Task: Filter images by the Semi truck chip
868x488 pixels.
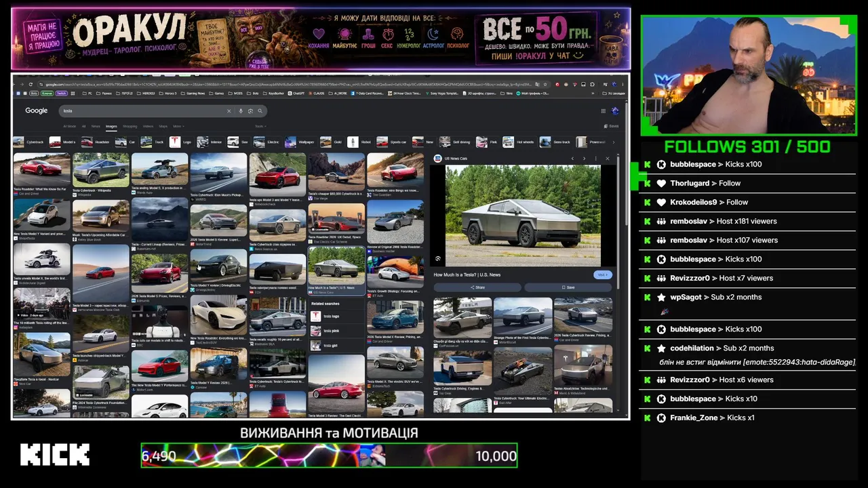Action: pyautogui.click(x=555, y=142)
